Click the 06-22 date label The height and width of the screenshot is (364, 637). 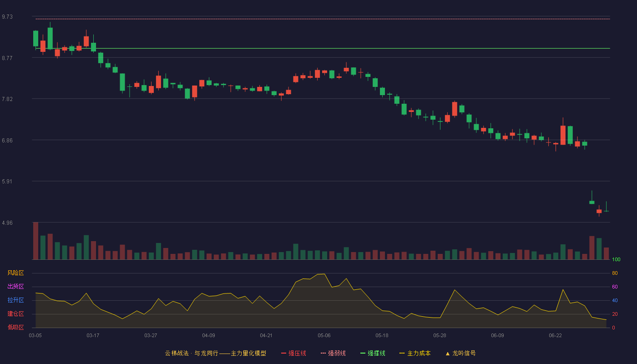pos(555,335)
